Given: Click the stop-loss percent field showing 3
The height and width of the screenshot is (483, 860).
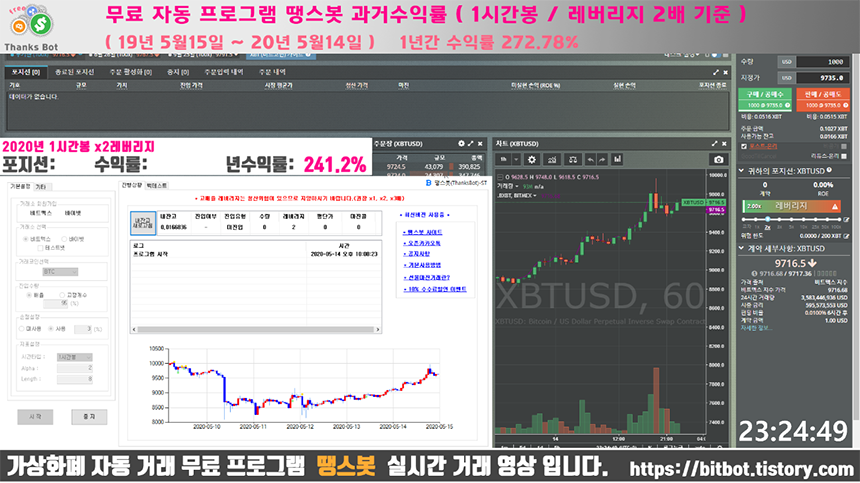Looking at the screenshot, I should click(x=83, y=329).
